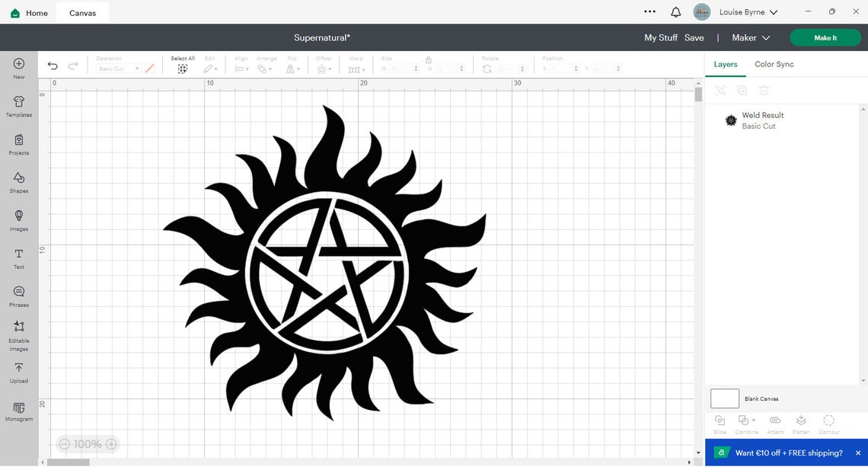Select the Weld Result layer thumbnail
This screenshot has width=868, height=467.
(730, 120)
